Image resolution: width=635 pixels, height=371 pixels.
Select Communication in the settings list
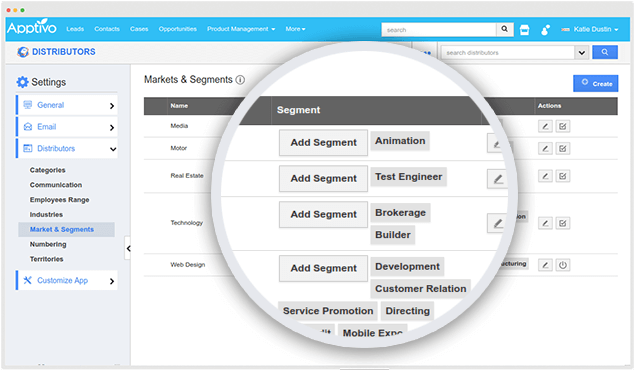point(56,185)
